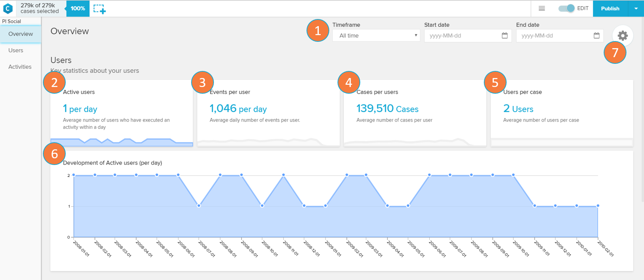The height and width of the screenshot is (280, 644).
Task: Open Start date calendar picker icon
Action: click(504, 35)
